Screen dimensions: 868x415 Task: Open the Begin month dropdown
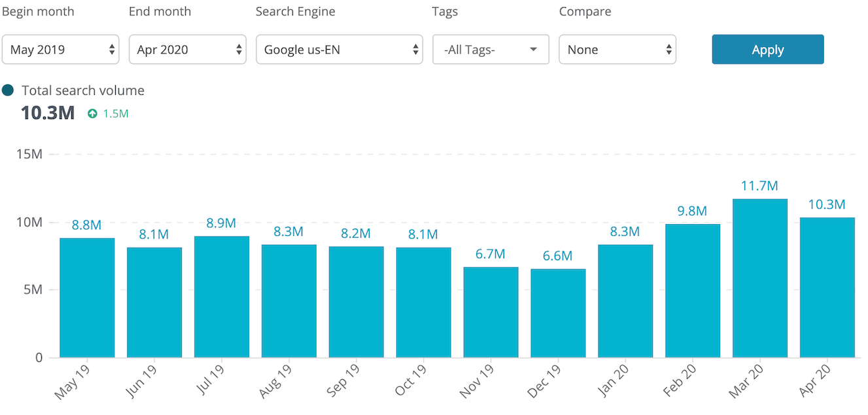(60, 49)
